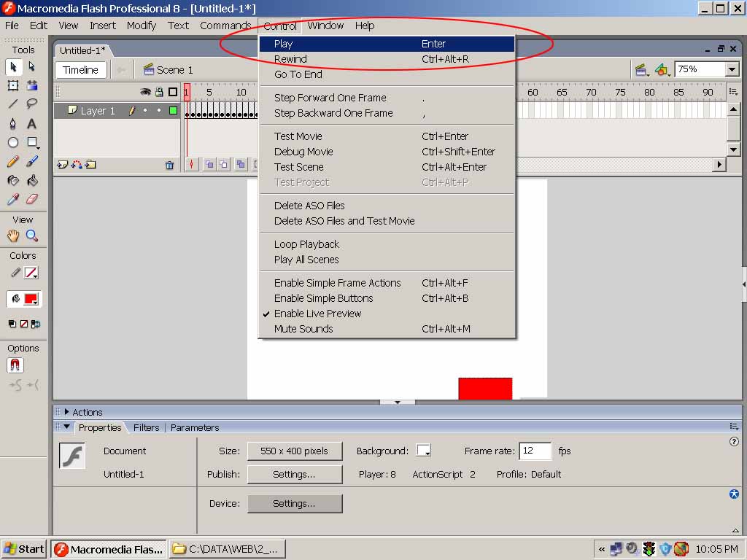Collapse the Properties panel triangle
The height and width of the screenshot is (560, 747).
point(66,427)
